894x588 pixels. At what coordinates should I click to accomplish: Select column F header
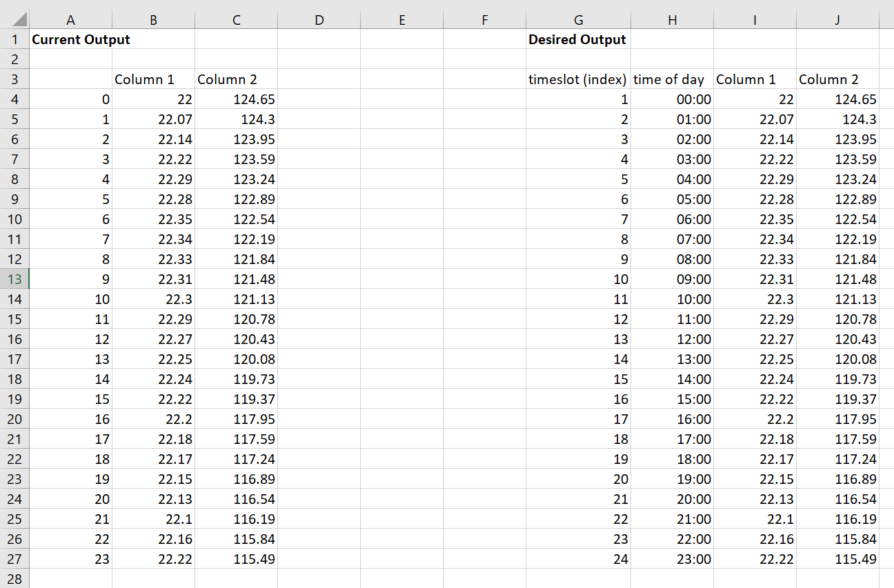(484, 20)
